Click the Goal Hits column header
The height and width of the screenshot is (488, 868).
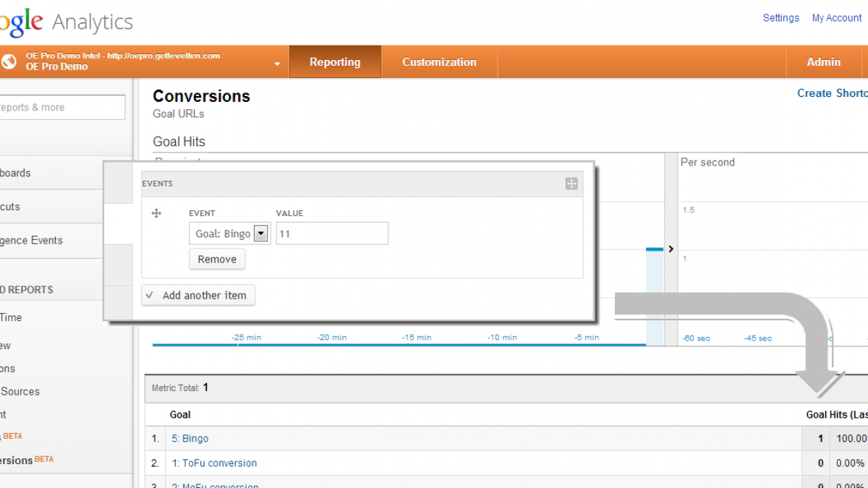(x=837, y=415)
